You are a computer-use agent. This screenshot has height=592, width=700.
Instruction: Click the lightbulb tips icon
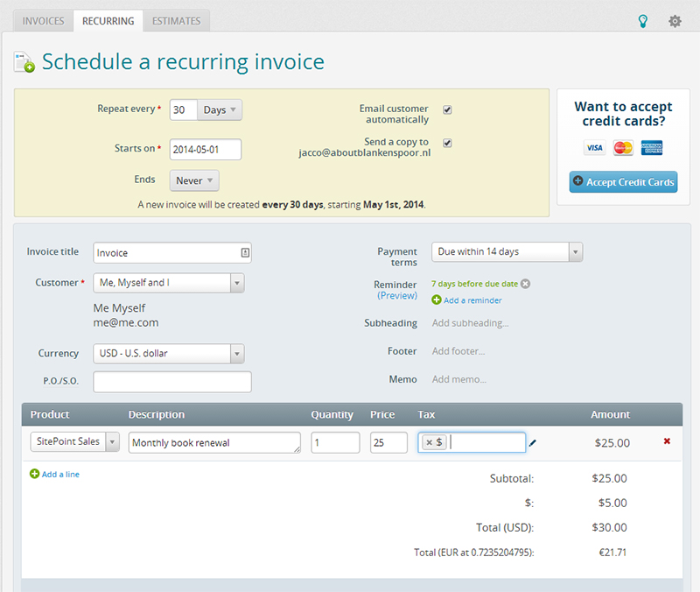pos(643,21)
